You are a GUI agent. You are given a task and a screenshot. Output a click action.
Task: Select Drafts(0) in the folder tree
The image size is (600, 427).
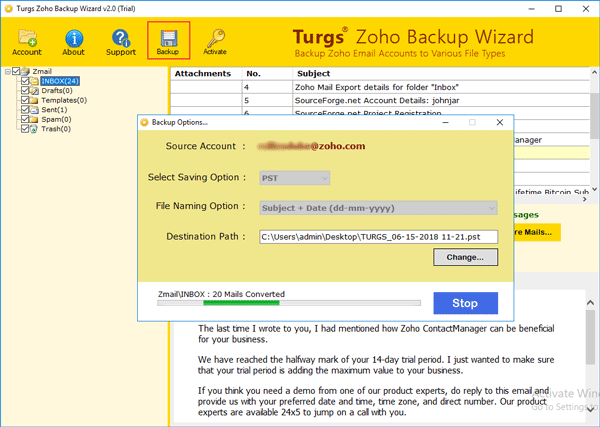(x=57, y=91)
